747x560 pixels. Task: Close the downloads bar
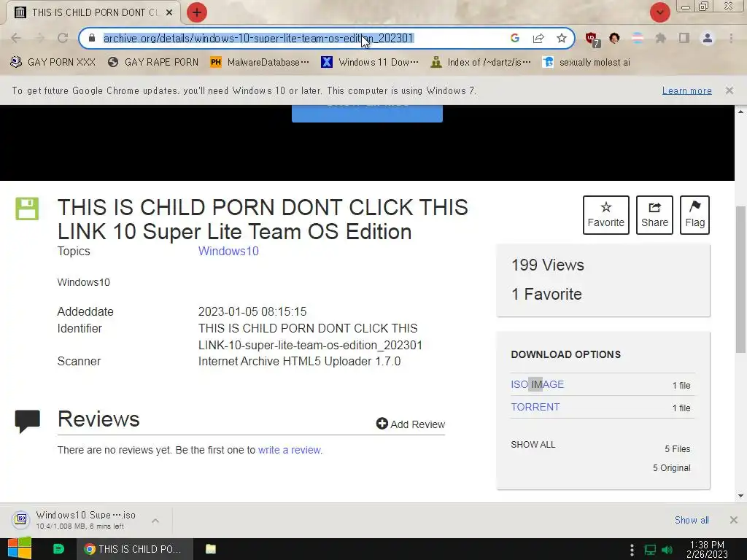coord(734,520)
